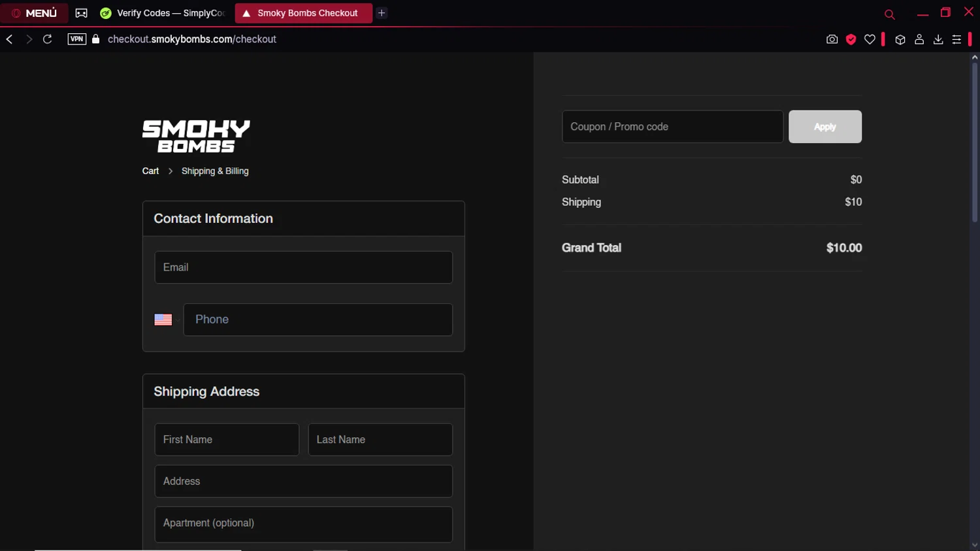Focus the First Name field
The width and height of the screenshot is (980, 551).
pos(227,440)
